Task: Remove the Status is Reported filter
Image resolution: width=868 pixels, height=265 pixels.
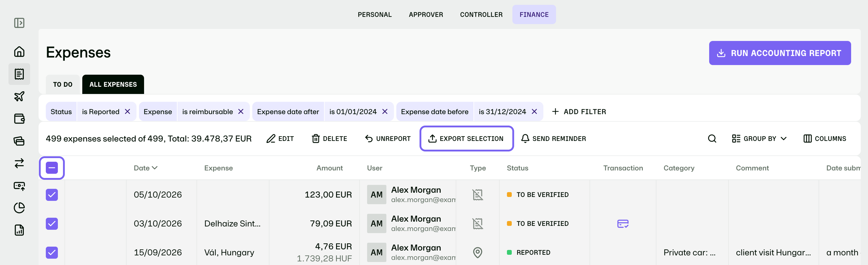Action: coord(127,111)
